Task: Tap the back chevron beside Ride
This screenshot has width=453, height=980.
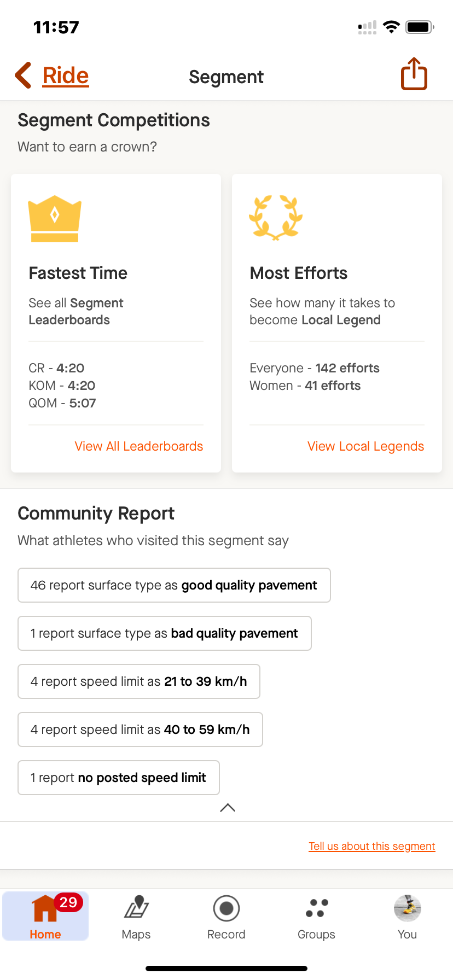Action: (x=22, y=75)
